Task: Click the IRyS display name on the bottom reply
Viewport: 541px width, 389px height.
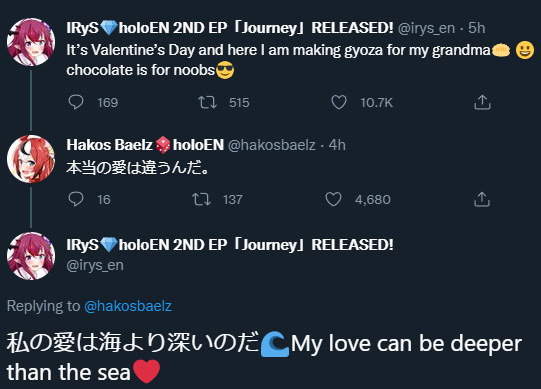Action: pyautogui.click(x=230, y=245)
